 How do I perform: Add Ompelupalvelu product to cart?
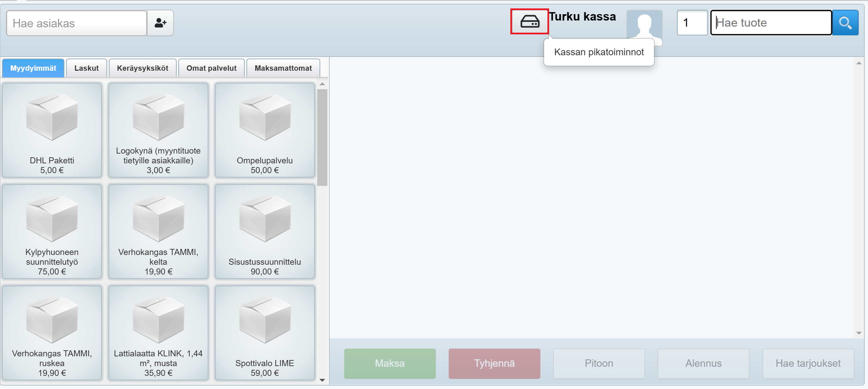point(265,130)
